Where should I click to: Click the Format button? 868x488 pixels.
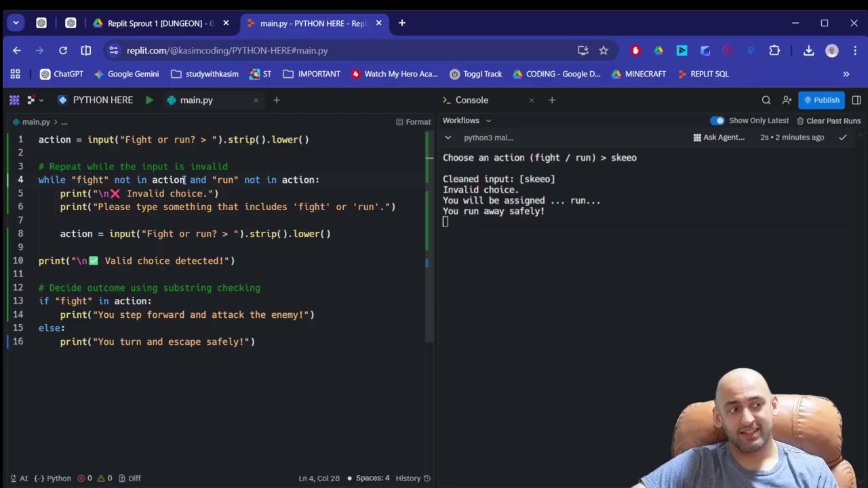coord(413,122)
